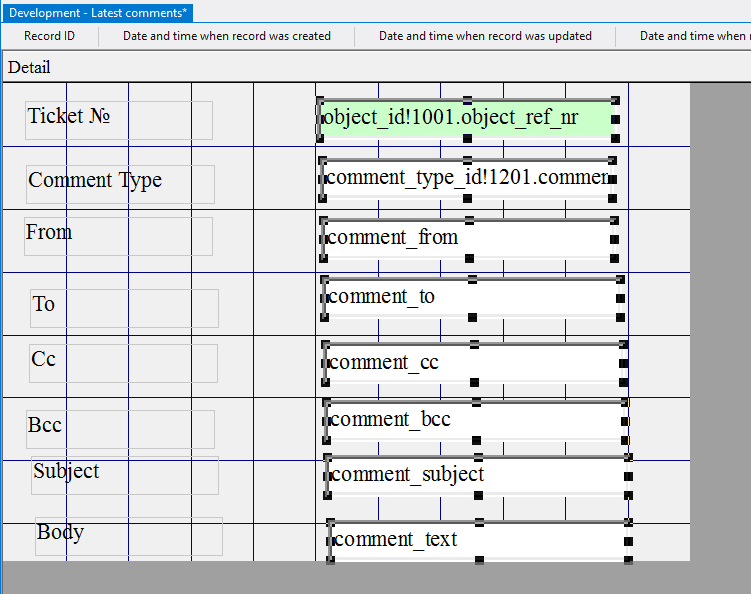Click the Record ID column header
This screenshot has height=594, width=751.
coord(49,36)
